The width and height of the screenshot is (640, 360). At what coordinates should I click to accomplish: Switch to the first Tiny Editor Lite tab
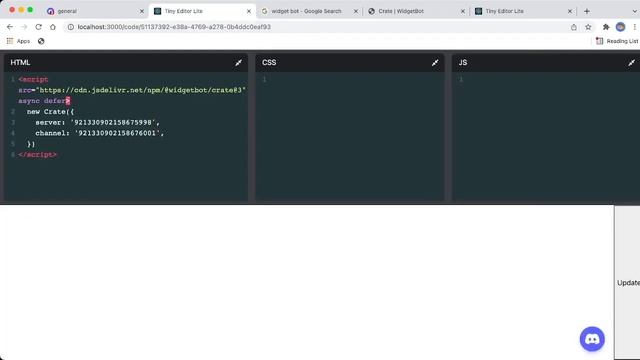click(x=202, y=11)
